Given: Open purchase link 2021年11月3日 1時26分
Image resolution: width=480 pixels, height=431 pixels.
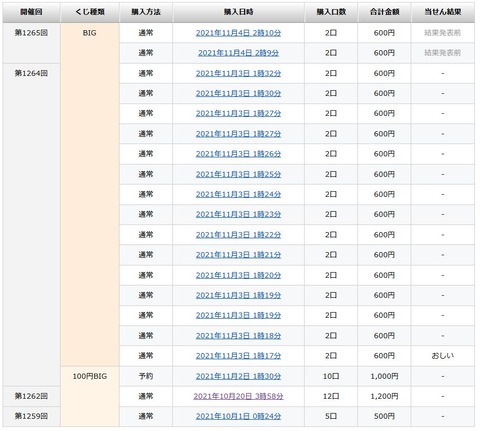Looking at the screenshot, I should [x=238, y=154].
